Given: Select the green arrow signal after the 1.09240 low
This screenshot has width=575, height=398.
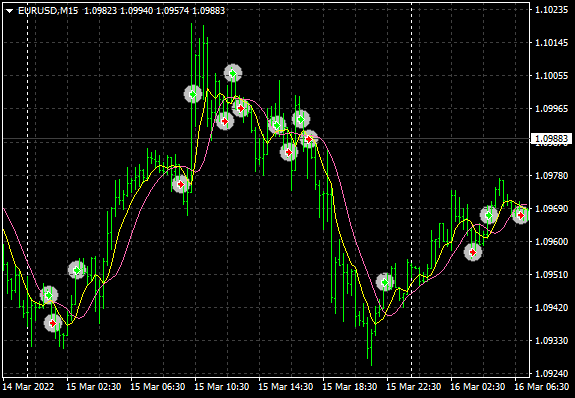Looking at the screenshot, I should (x=385, y=282).
